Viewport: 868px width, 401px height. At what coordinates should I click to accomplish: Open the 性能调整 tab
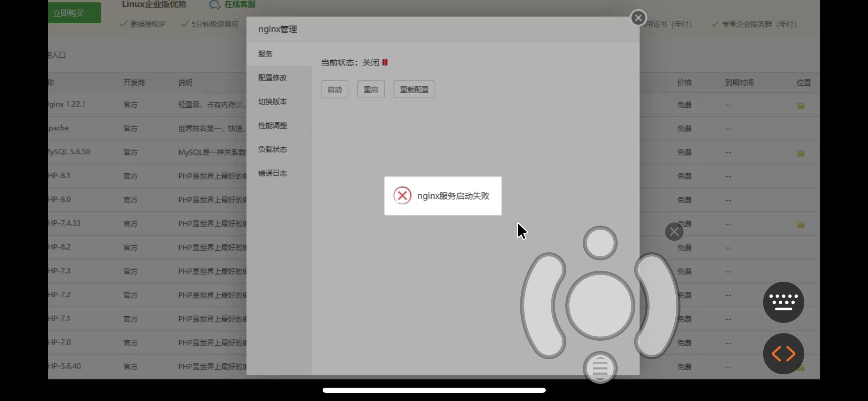coord(279,125)
